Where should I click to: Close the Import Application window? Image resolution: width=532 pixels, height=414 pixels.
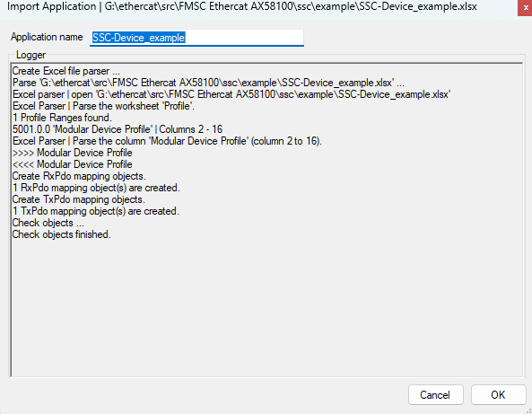click(x=525, y=7)
